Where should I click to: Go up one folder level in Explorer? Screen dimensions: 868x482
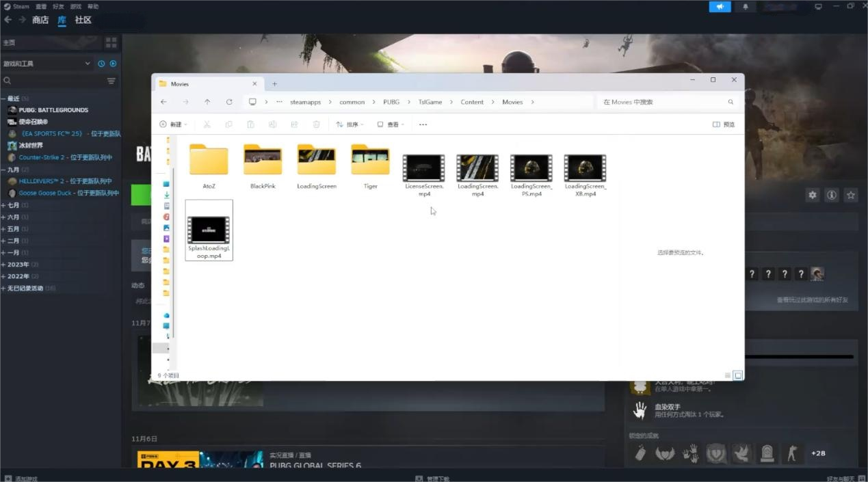pyautogui.click(x=207, y=102)
